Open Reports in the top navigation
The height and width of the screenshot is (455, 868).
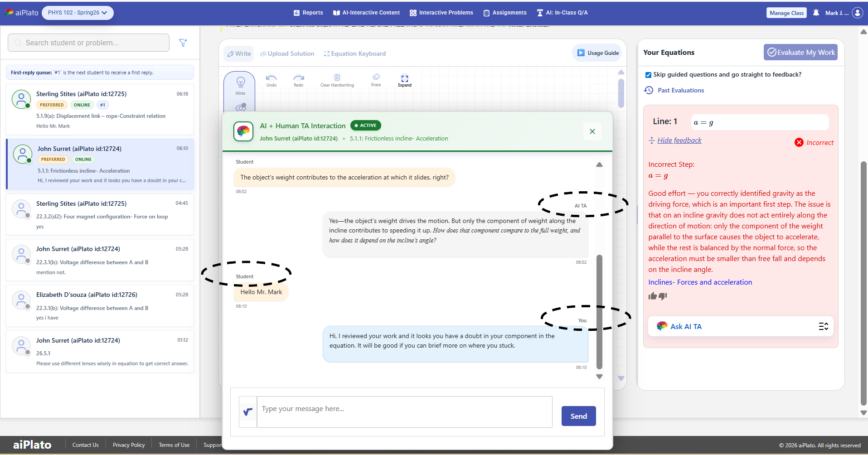click(308, 13)
